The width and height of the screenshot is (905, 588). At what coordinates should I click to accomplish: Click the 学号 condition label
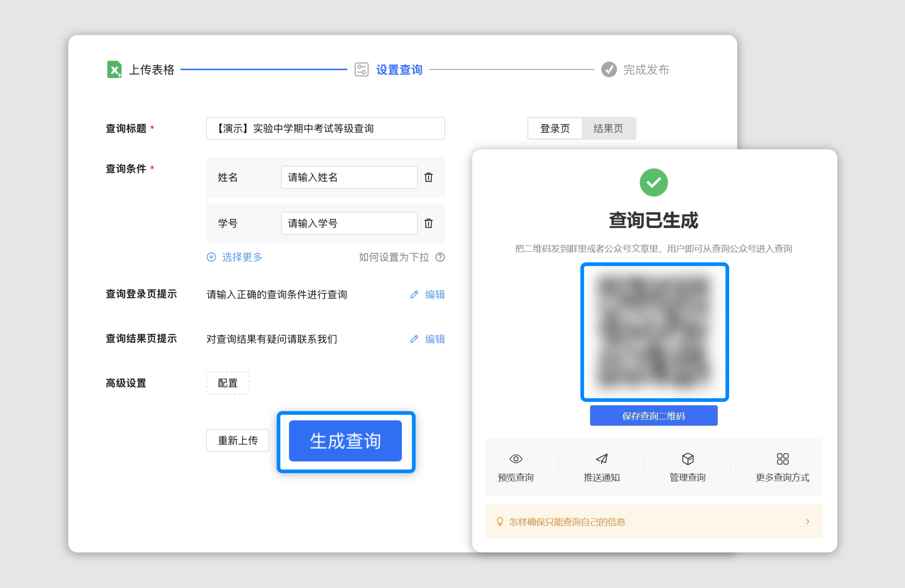(x=227, y=223)
